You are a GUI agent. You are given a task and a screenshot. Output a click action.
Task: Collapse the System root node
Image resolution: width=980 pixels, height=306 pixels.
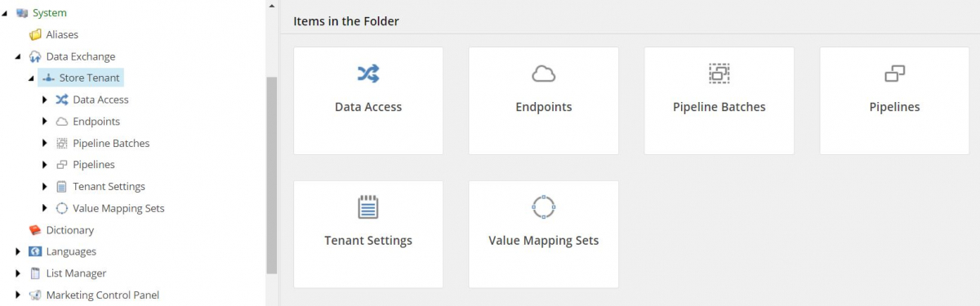pos(6,13)
